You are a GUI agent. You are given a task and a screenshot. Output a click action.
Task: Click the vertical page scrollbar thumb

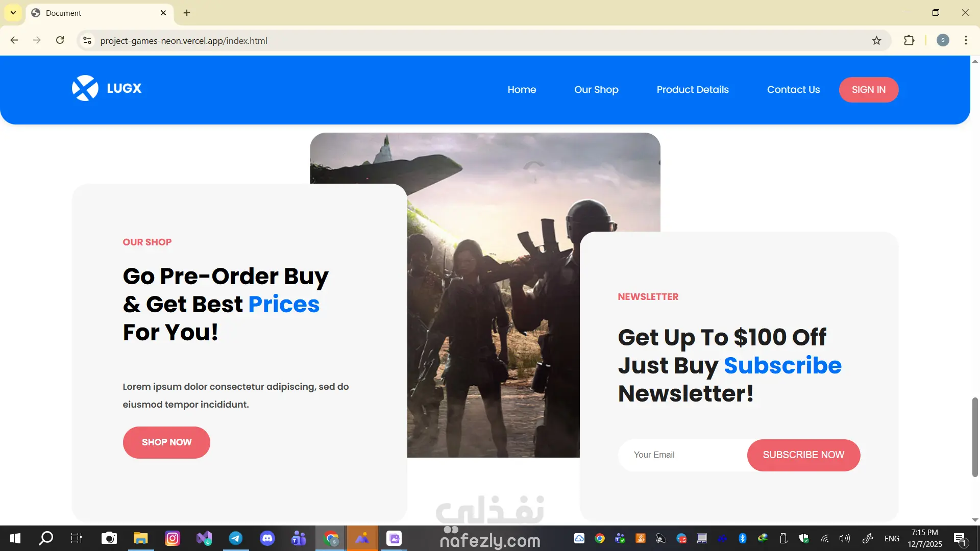(x=974, y=437)
